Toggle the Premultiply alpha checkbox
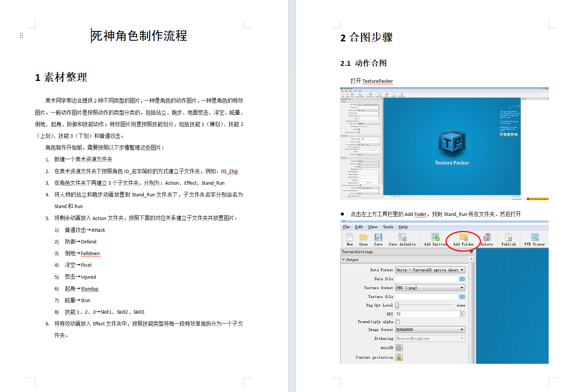The image size is (584, 392). tap(397, 322)
